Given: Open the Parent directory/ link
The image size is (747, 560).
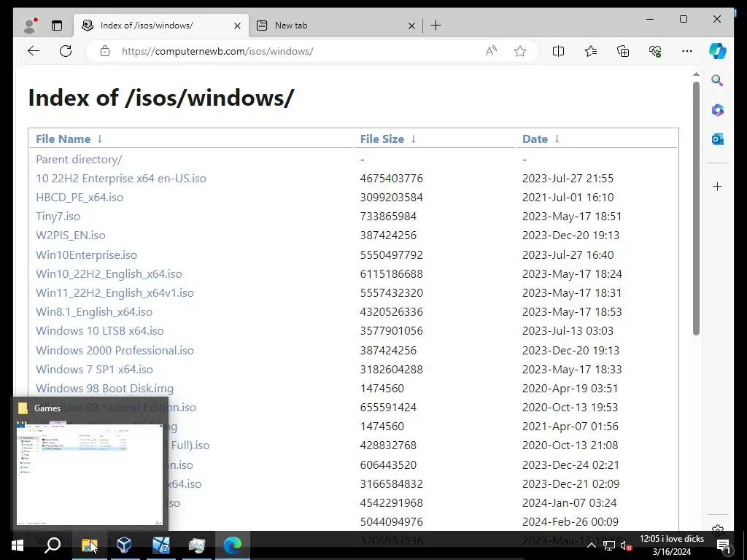Looking at the screenshot, I should coord(79,160).
